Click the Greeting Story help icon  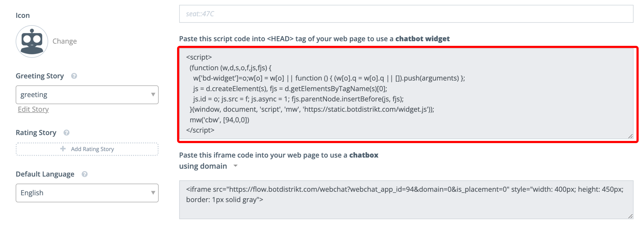[x=74, y=76]
